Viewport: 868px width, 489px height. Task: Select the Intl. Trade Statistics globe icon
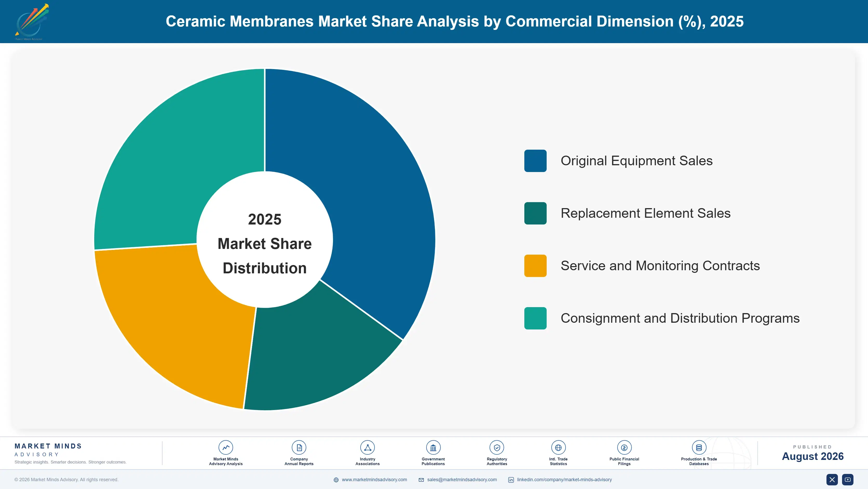coord(558,447)
